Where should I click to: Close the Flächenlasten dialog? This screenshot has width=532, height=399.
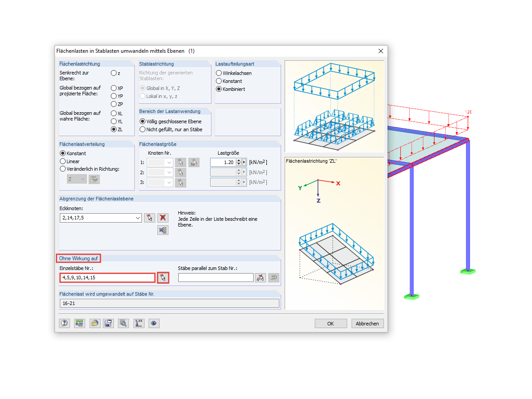coord(380,51)
